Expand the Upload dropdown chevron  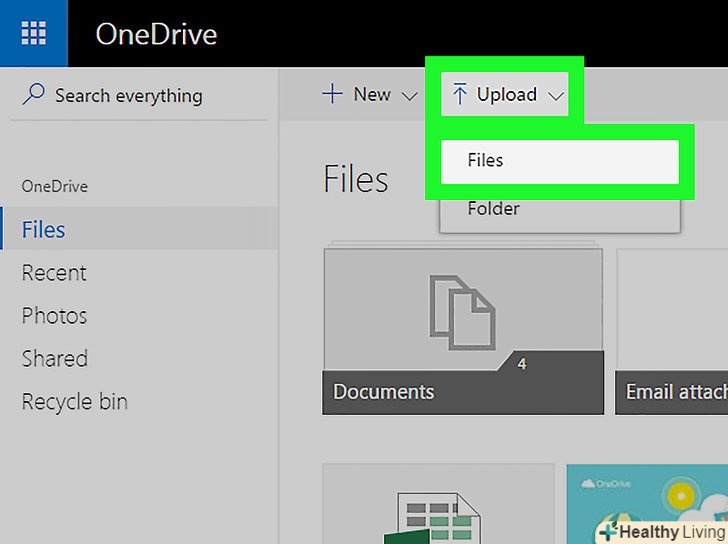[556, 96]
